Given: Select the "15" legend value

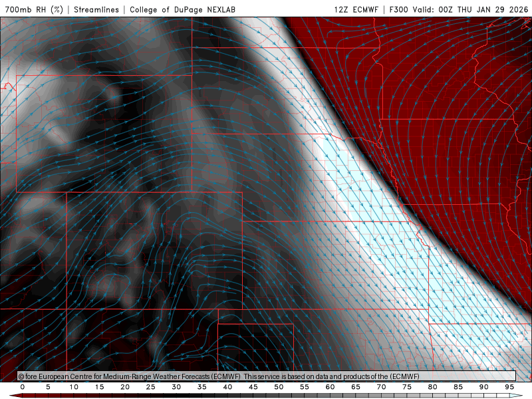Looking at the screenshot, I should click(x=99, y=387).
